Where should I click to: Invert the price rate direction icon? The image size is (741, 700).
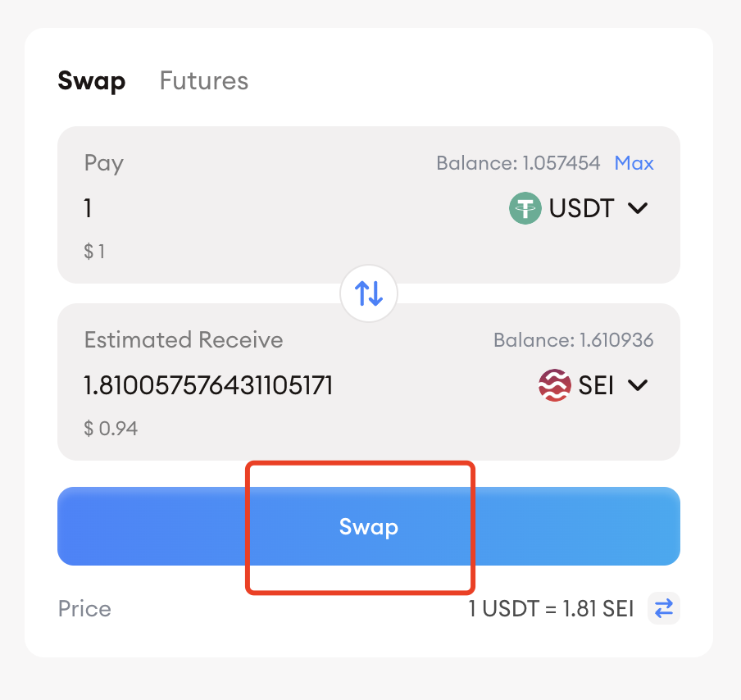point(664,608)
